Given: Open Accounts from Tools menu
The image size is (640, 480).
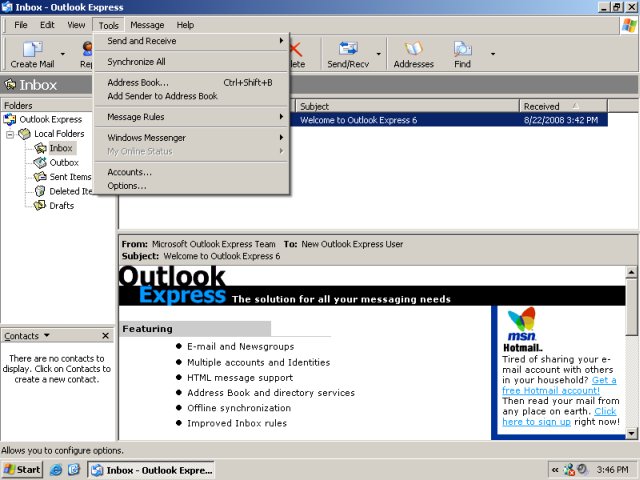Looking at the screenshot, I should pyautogui.click(x=192, y=172).
